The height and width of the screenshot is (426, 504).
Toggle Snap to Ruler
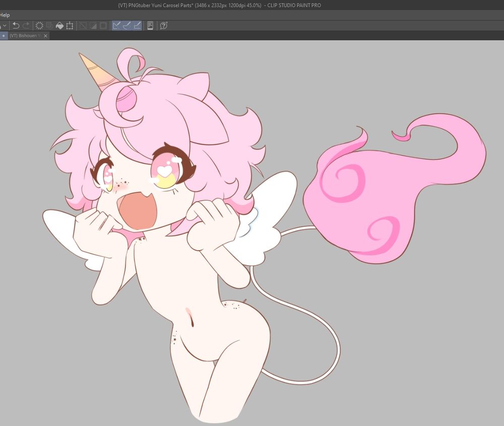click(x=117, y=26)
